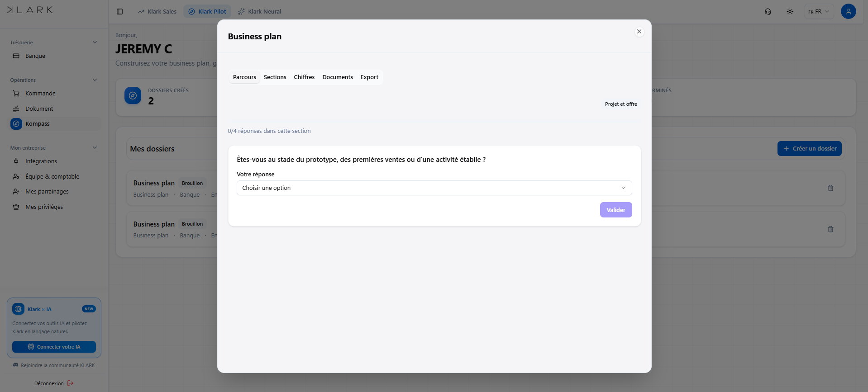Toggle the sidebar panel icon
Screen dimensions: 868x392
[119, 12]
